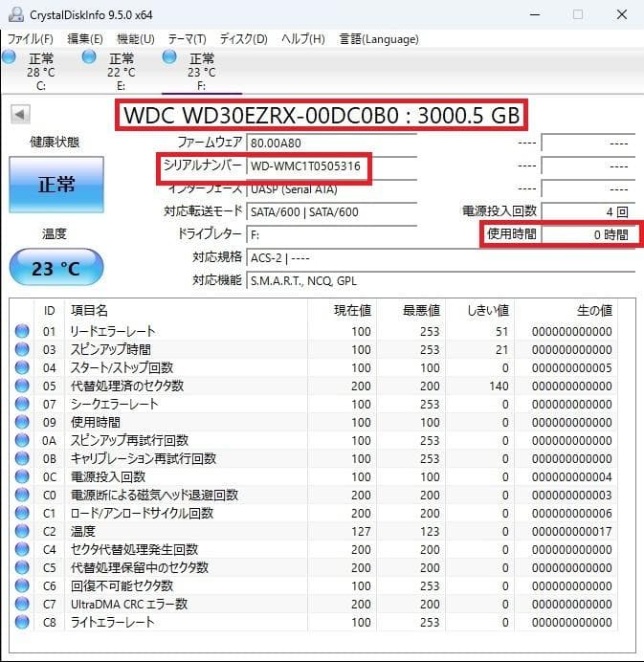Click the transfer mode field SATA/600 | SATA/600
The width and height of the screenshot is (644, 662).
click(x=331, y=212)
